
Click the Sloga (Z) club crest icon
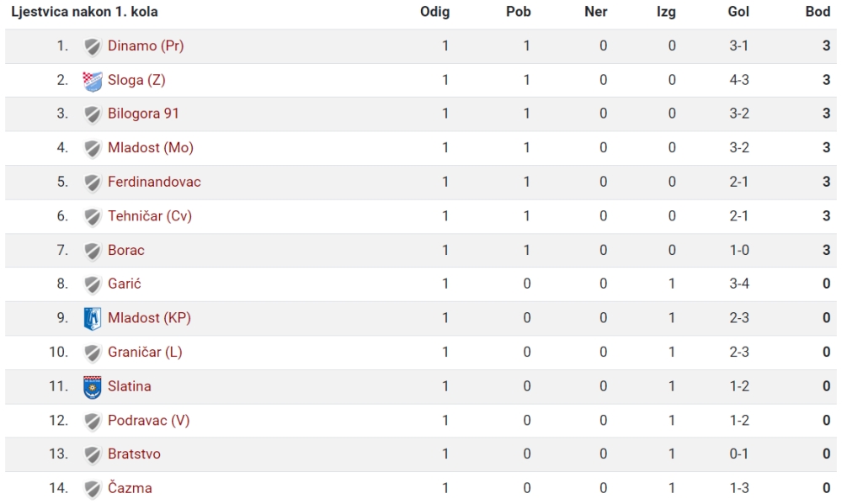(x=93, y=81)
